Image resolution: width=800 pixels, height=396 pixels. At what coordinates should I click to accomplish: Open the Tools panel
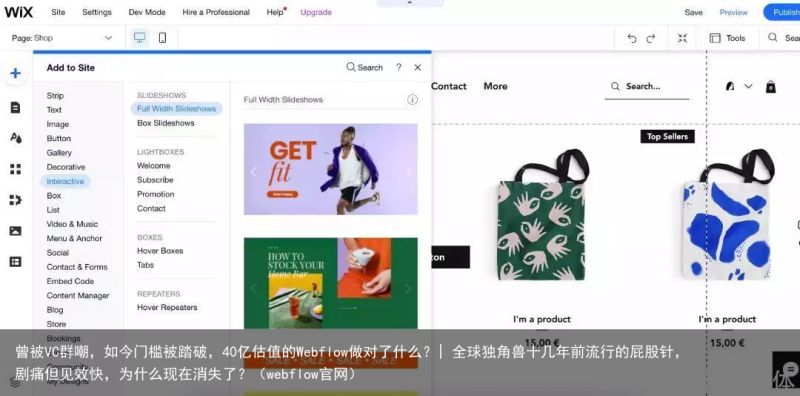coord(728,38)
